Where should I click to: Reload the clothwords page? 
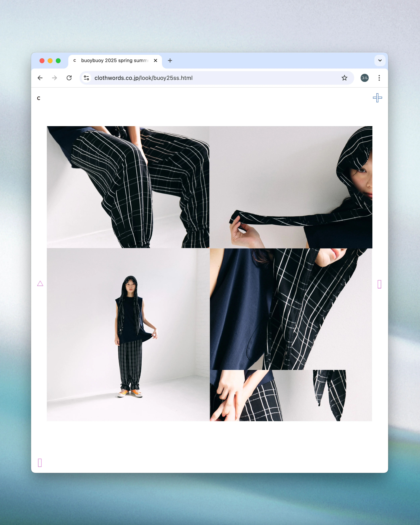[69, 78]
